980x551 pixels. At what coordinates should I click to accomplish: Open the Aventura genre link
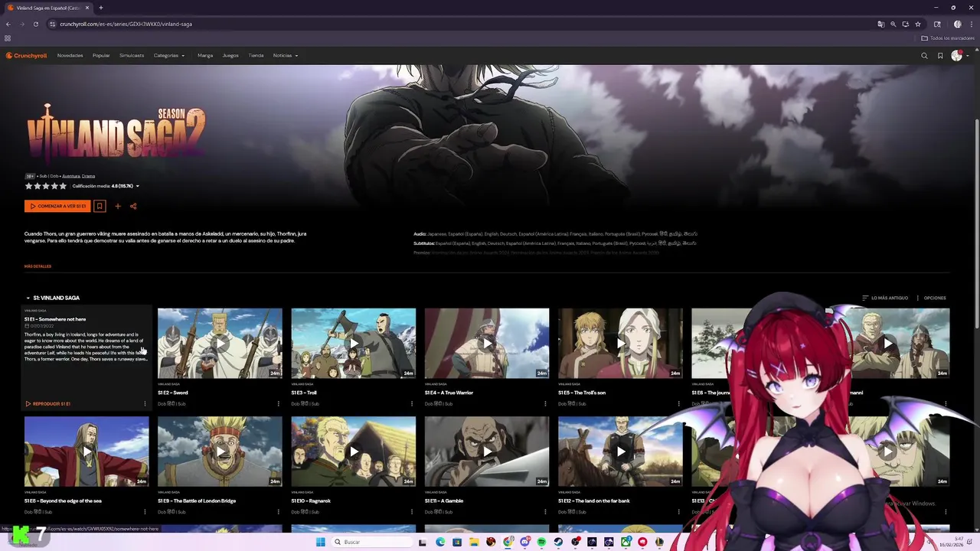[x=70, y=176]
